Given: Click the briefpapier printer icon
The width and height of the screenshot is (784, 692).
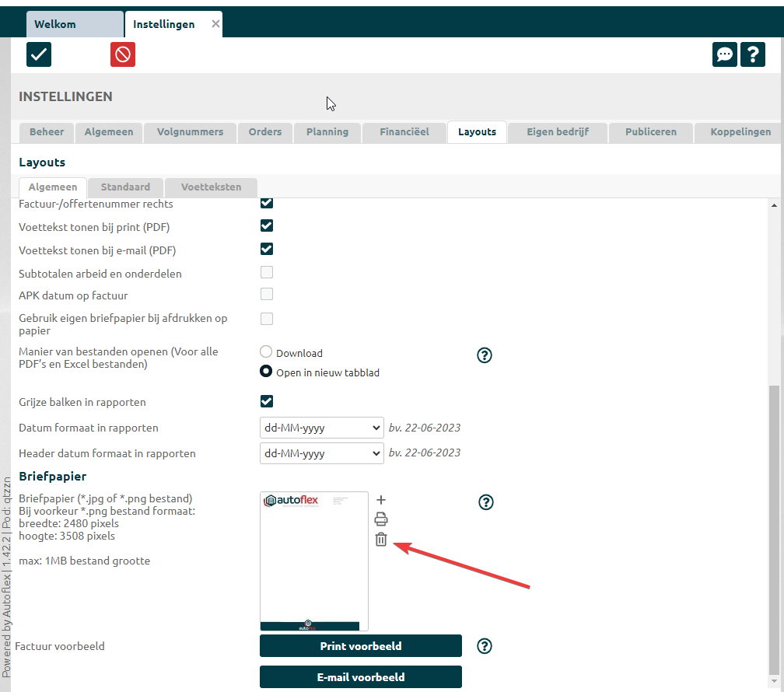Looking at the screenshot, I should point(381,519).
